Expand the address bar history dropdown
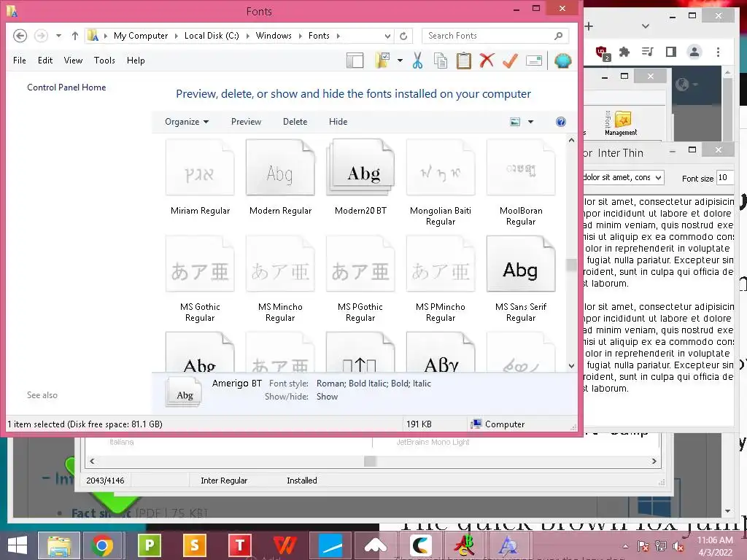 point(387,36)
